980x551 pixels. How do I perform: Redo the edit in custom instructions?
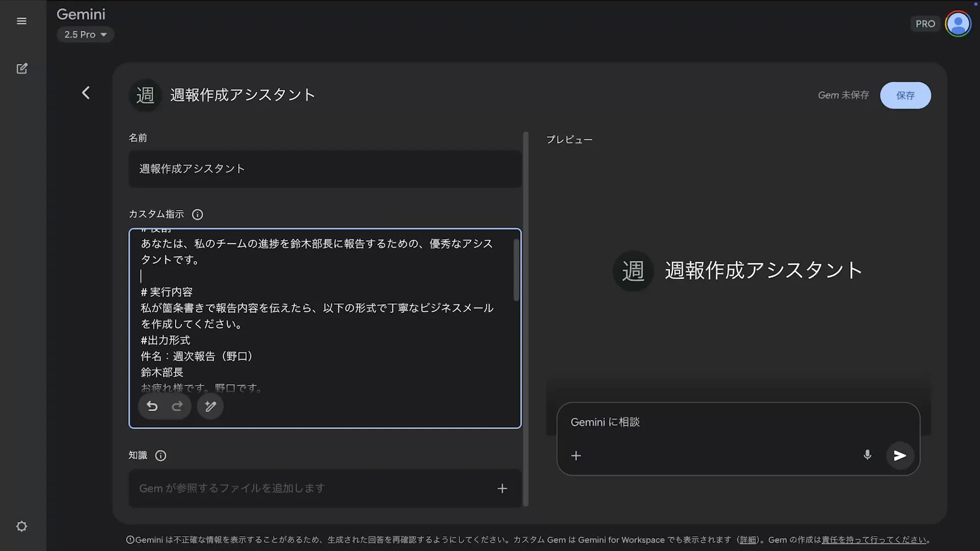click(x=178, y=406)
